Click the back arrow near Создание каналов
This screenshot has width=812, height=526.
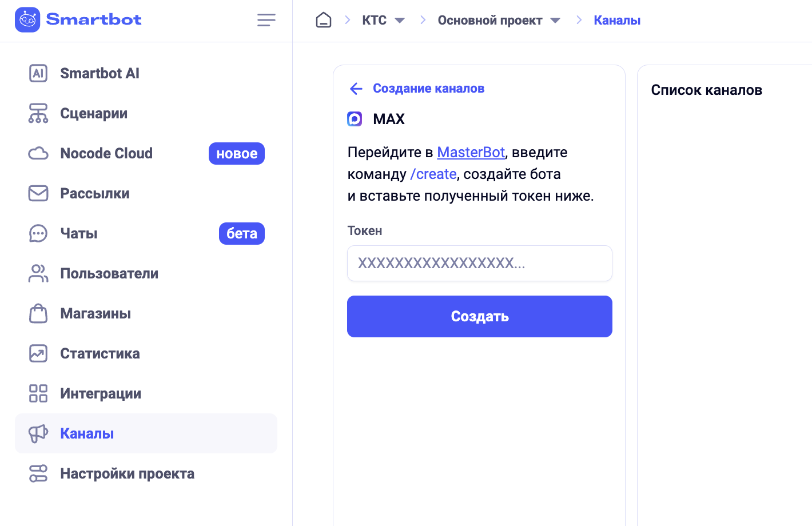pyautogui.click(x=356, y=89)
